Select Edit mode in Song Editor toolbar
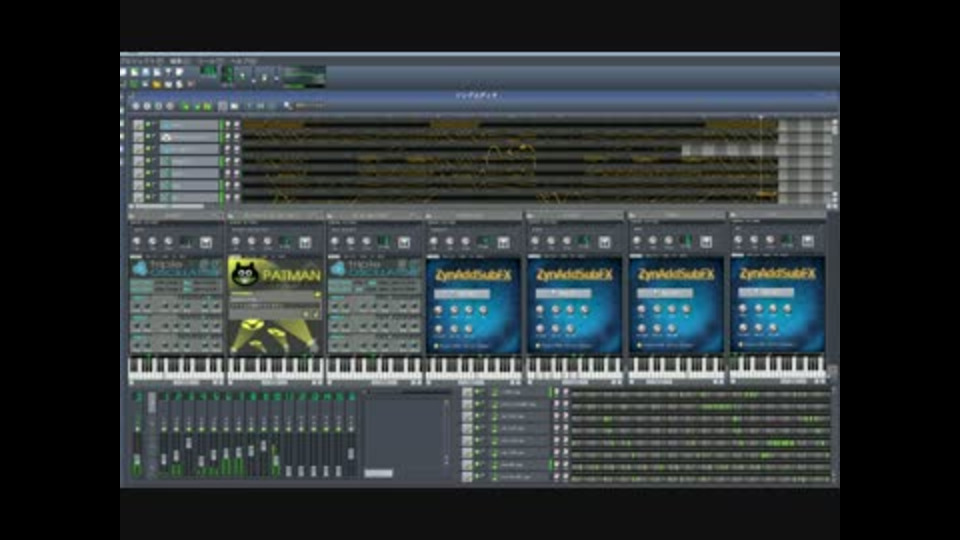 click(234, 107)
